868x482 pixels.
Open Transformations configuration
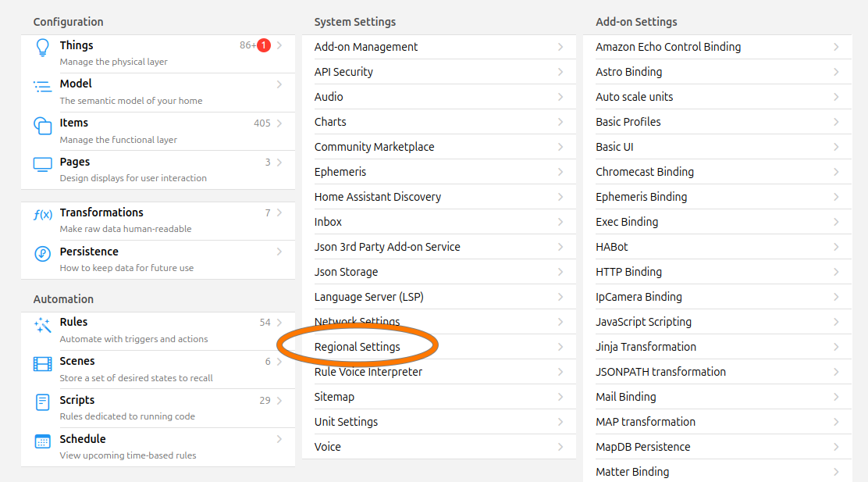point(158,220)
